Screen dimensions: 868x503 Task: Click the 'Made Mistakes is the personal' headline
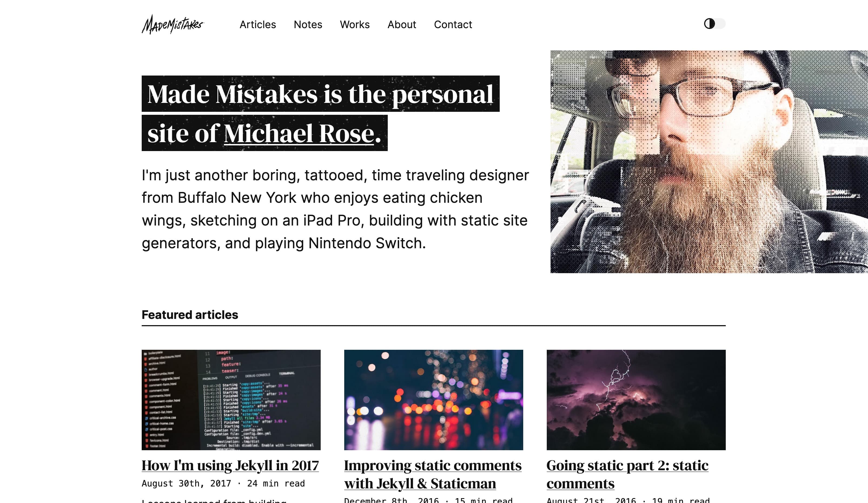(x=320, y=94)
